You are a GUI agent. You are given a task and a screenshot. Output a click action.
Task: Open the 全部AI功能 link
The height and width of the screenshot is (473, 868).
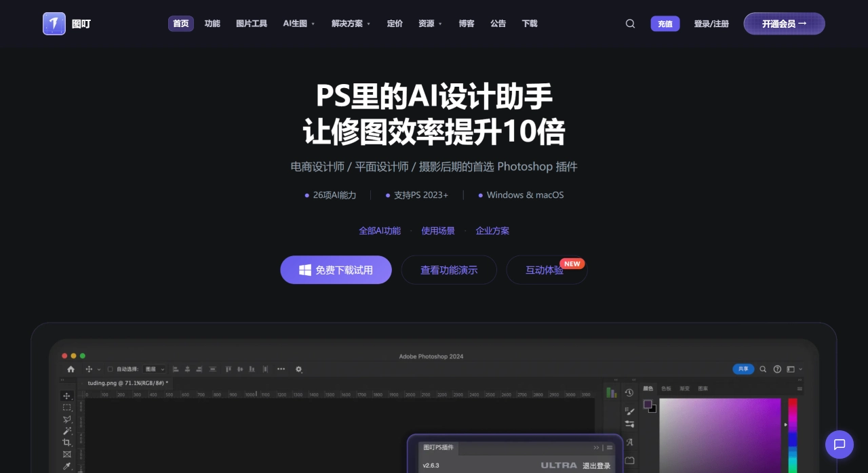coord(380,231)
